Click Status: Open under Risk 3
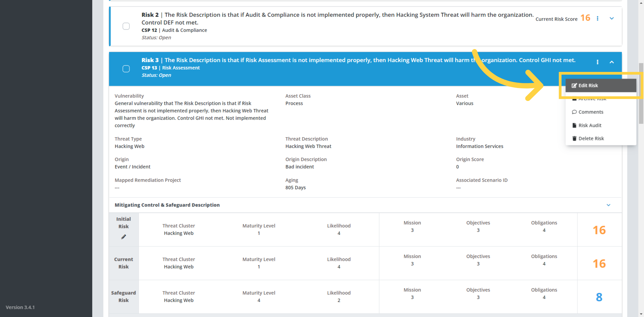 pyautogui.click(x=156, y=75)
